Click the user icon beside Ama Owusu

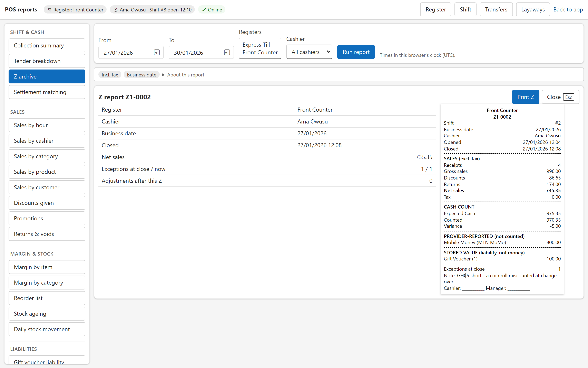pyautogui.click(x=116, y=10)
